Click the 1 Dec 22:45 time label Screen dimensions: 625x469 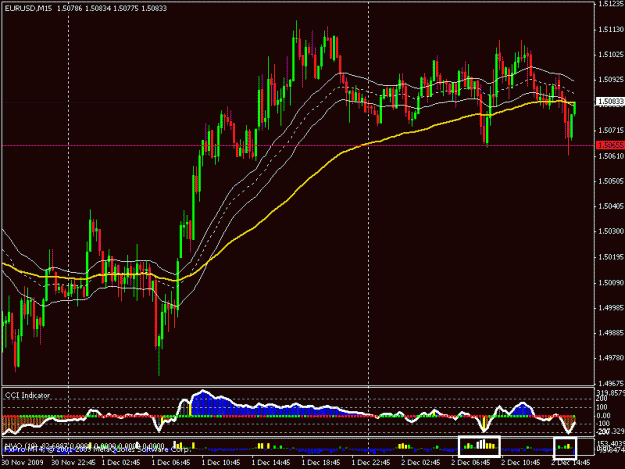pos(373,463)
